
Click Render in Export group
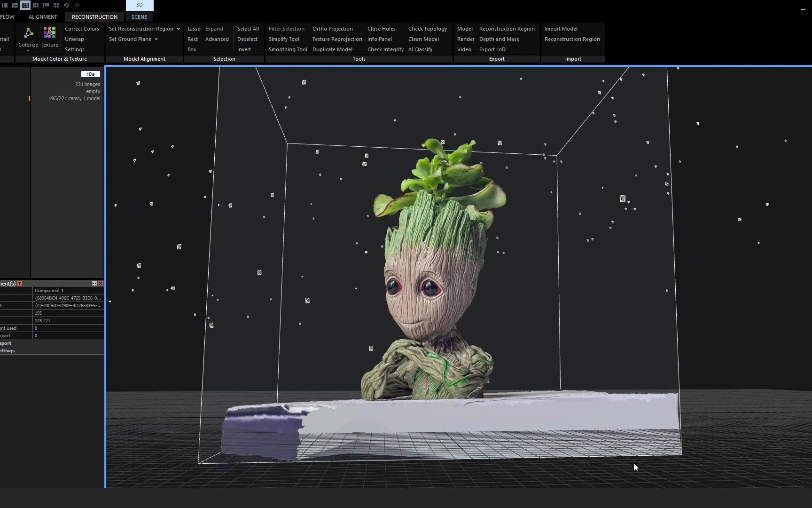(466, 39)
